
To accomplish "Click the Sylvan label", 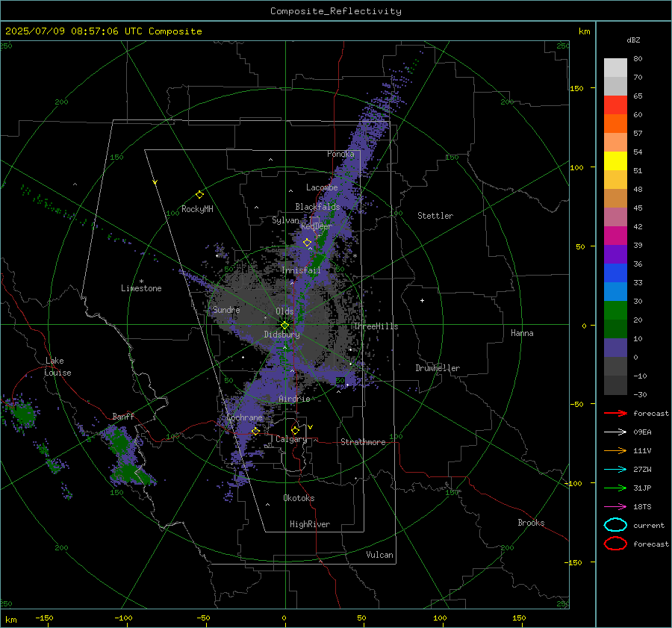I will pos(285,220).
